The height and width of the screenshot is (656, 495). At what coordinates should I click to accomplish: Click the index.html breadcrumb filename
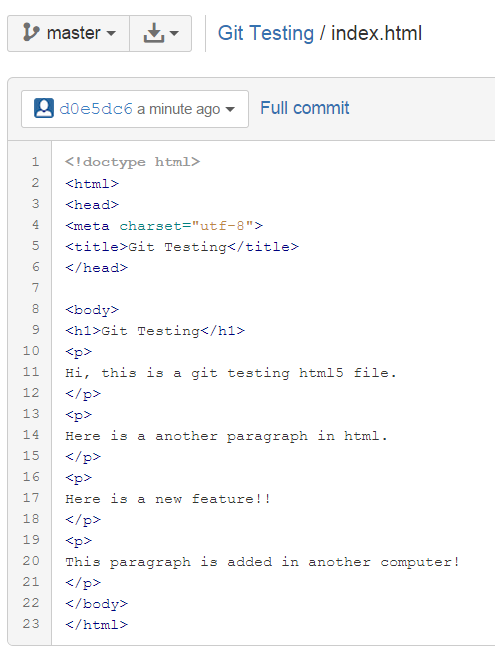point(376,33)
